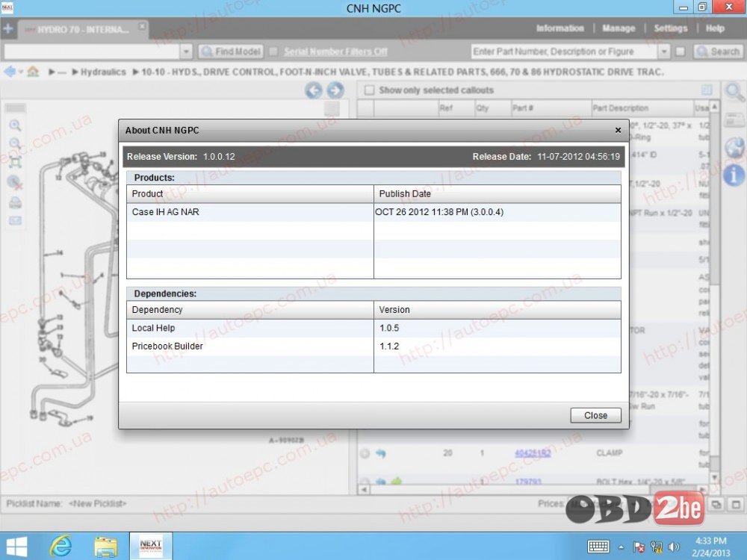
Task: Select the CLAMP row radio button
Action: 365,453
